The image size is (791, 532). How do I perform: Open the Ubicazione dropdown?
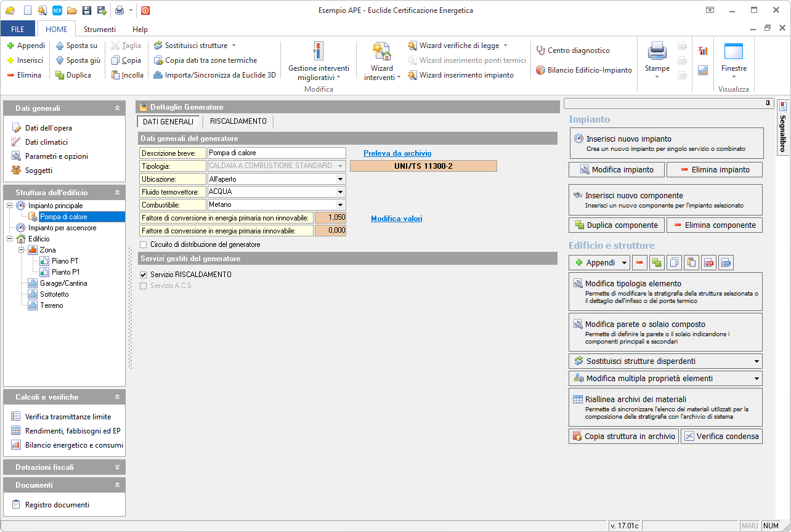pos(340,179)
